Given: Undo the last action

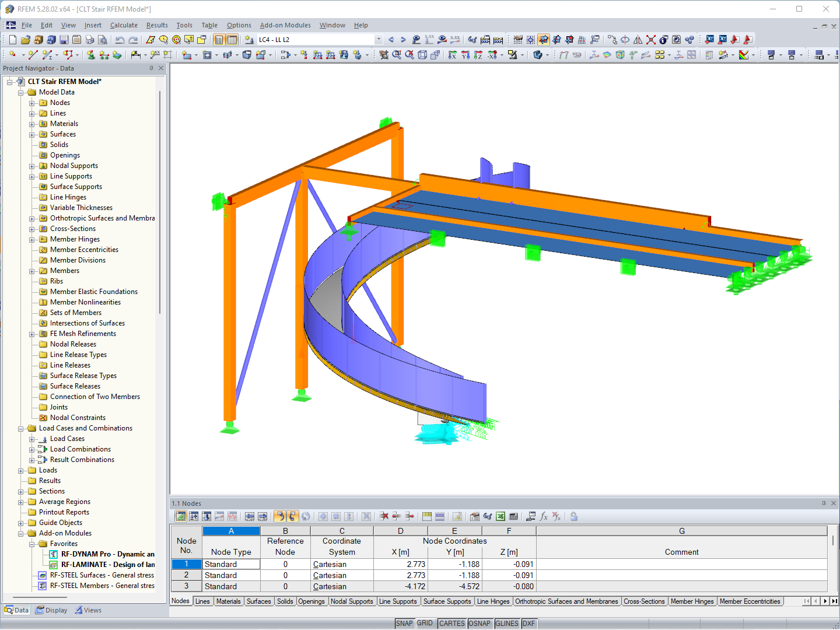Looking at the screenshot, I should coord(120,40).
